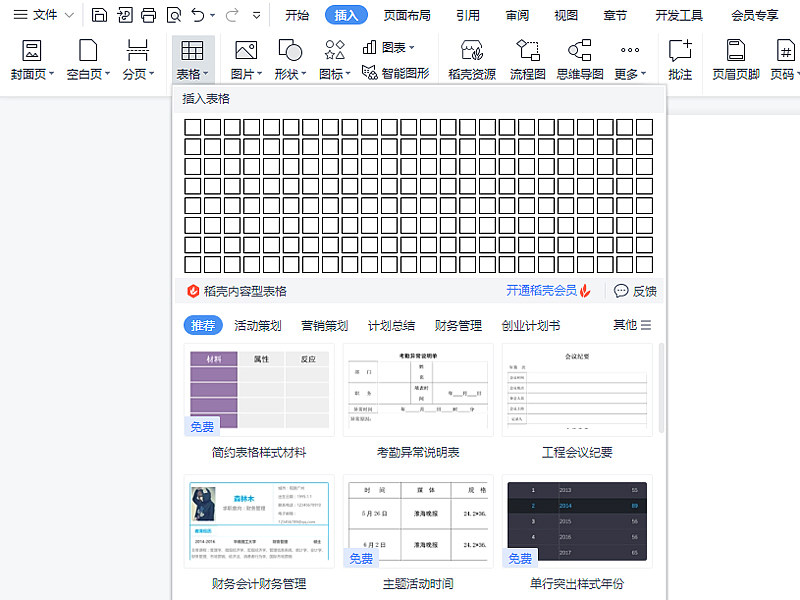This screenshot has width=800, height=600.
Task: Click the Redo arrow icon
Action: pyautogui.click(x=232, y=15)
